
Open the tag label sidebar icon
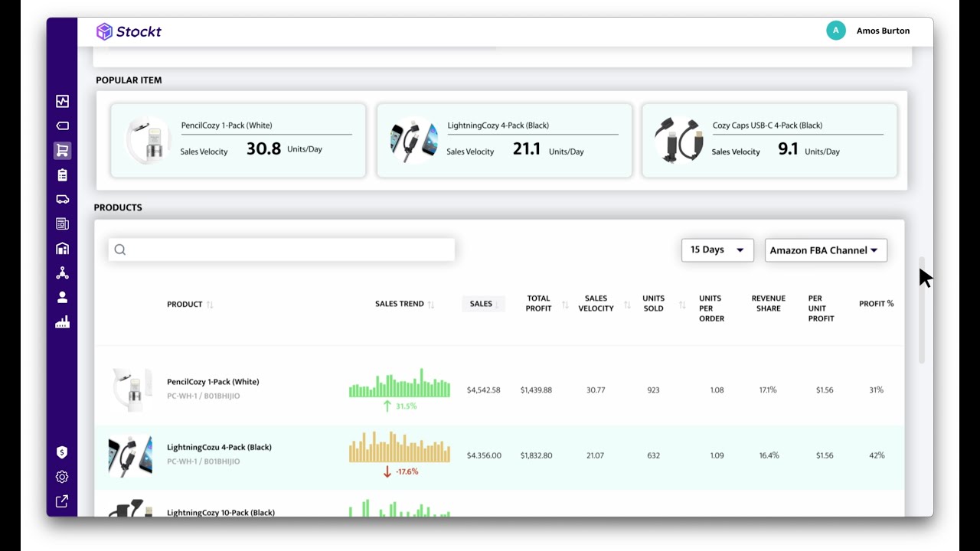click(x=62, y=126)
